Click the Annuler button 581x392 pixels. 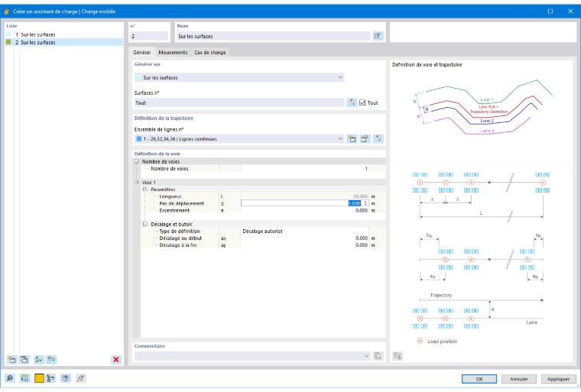pos(519,379)
